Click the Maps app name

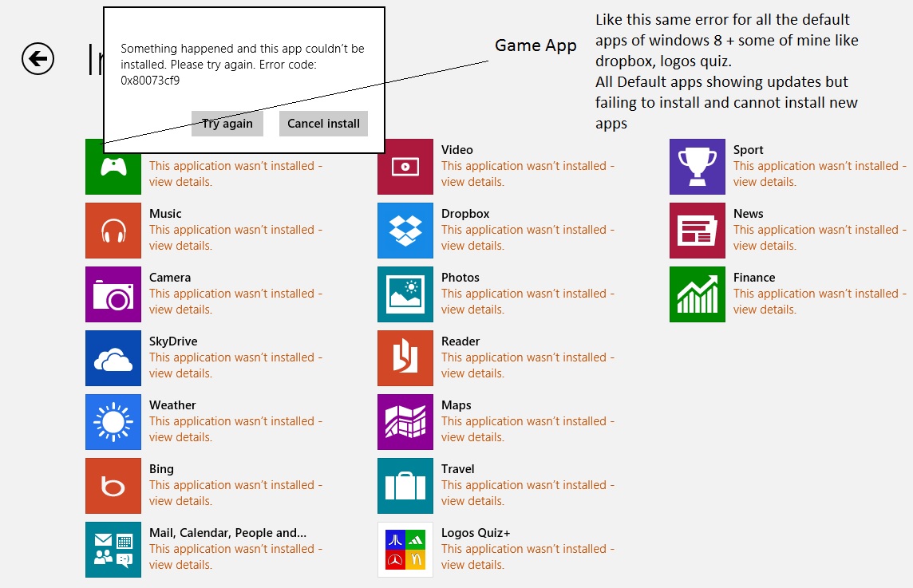456,405
